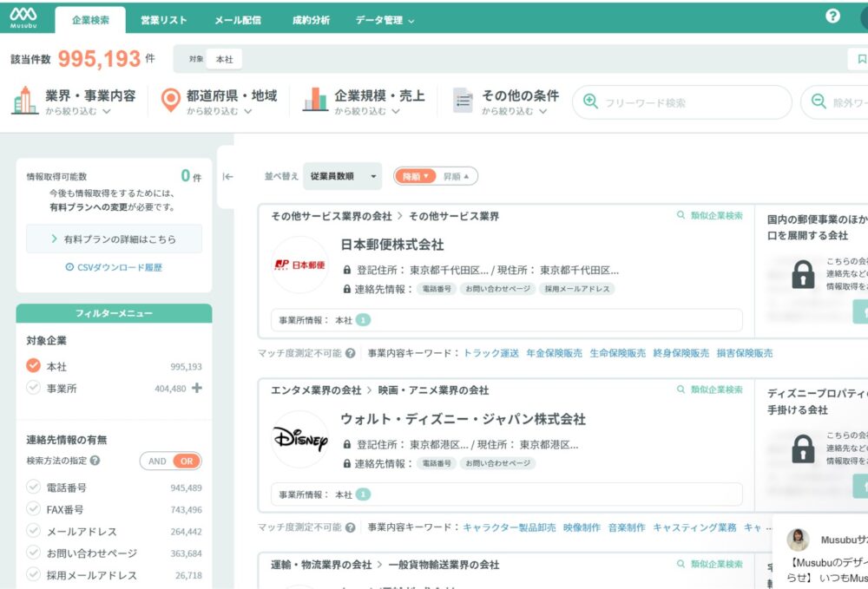
Task: Click the 年金保険販売 keyword link
Action: 554,353
